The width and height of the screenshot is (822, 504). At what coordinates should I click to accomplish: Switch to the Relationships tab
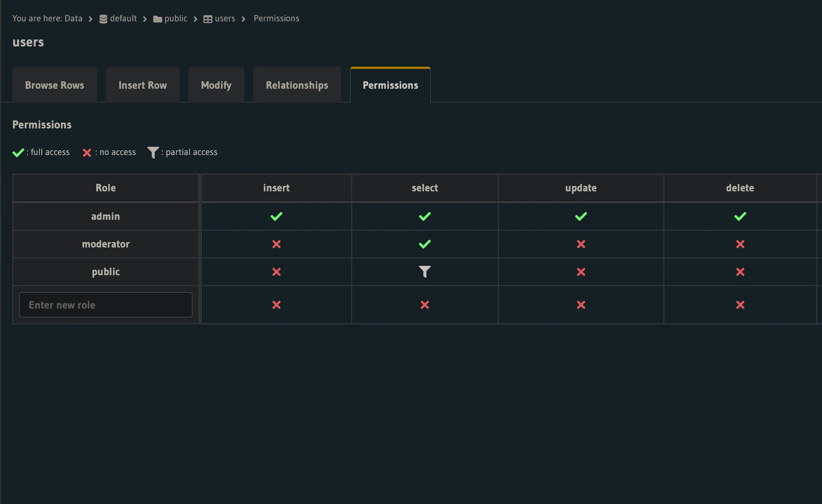[297, 85]
